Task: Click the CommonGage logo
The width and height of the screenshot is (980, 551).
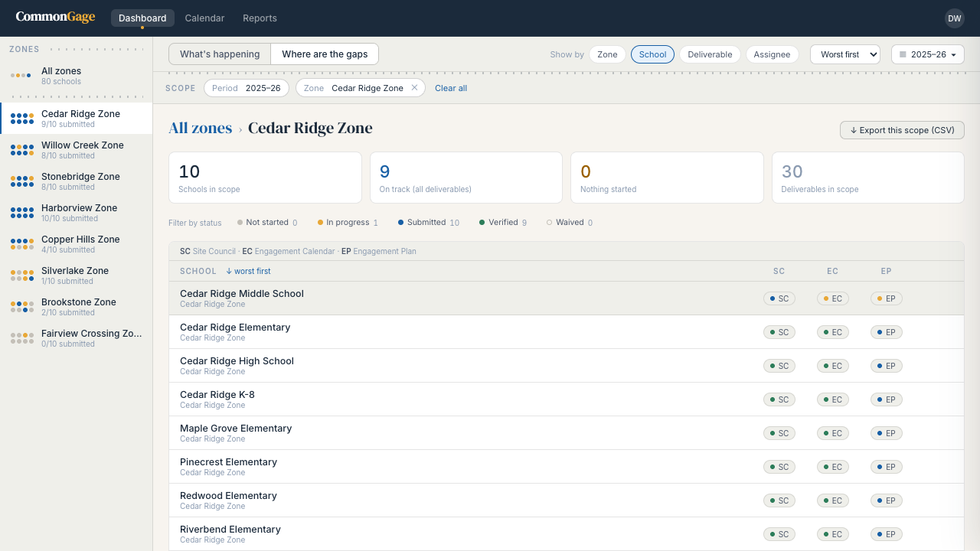Action: 55,17
